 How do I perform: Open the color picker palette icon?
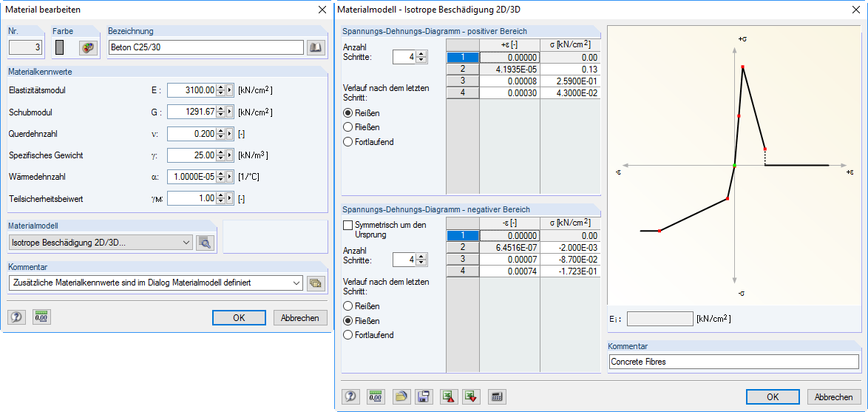[87, 48]
